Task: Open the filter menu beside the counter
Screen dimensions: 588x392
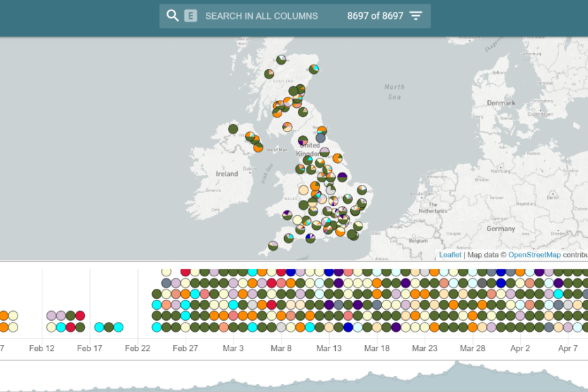Action: (x=416, y=16)
